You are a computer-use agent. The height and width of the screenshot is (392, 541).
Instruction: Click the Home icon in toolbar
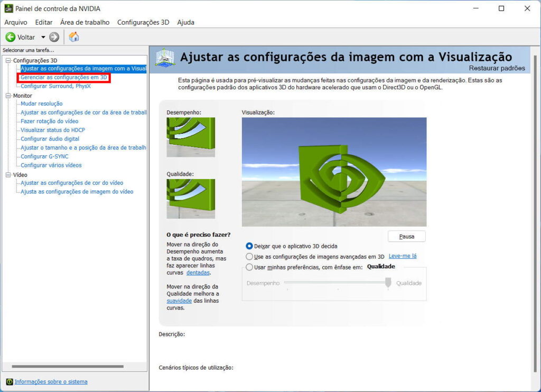coord(74,37)
